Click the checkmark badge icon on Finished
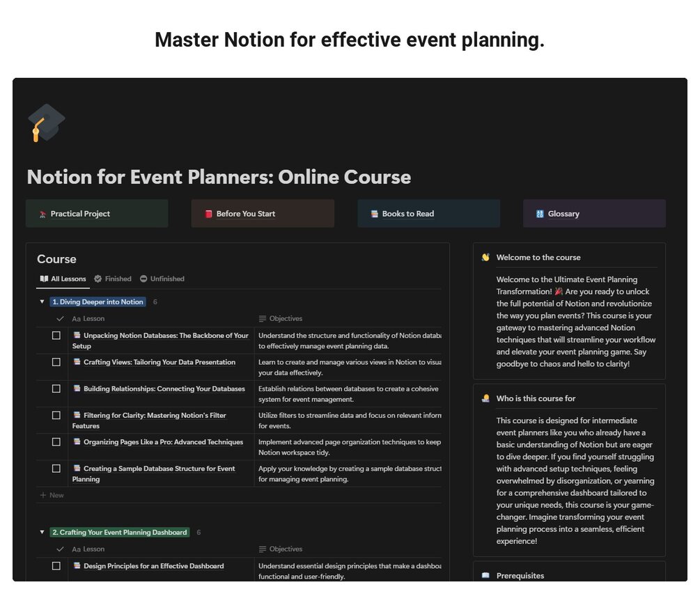This screenshot has width=700, height=594. 98,279
